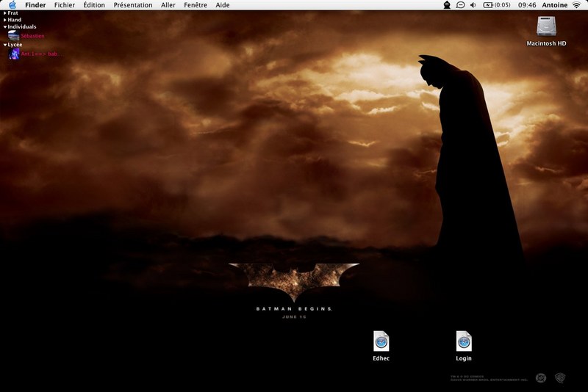Click the black hooded figure menu bar icon
The width and height of the screenshot is (588, 392).
click(x=447, y=5)
